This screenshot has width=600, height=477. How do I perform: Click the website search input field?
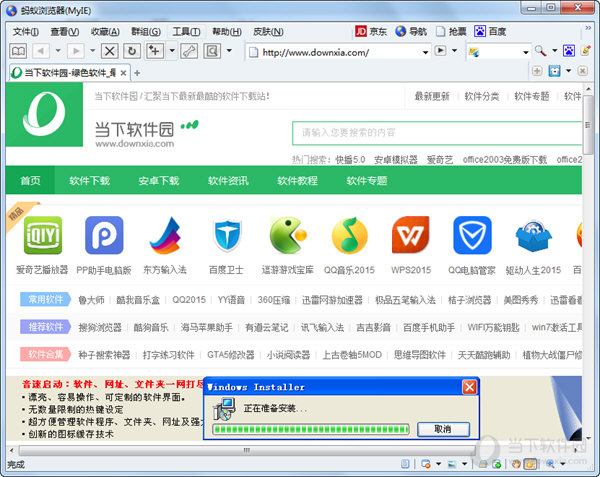(x=437, y=133)
